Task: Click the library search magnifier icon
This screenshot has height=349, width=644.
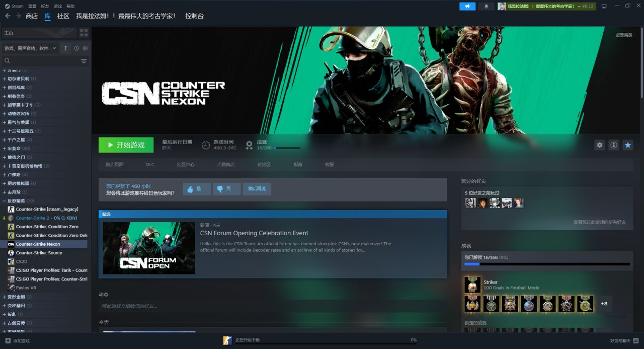Action: point(7,61)
